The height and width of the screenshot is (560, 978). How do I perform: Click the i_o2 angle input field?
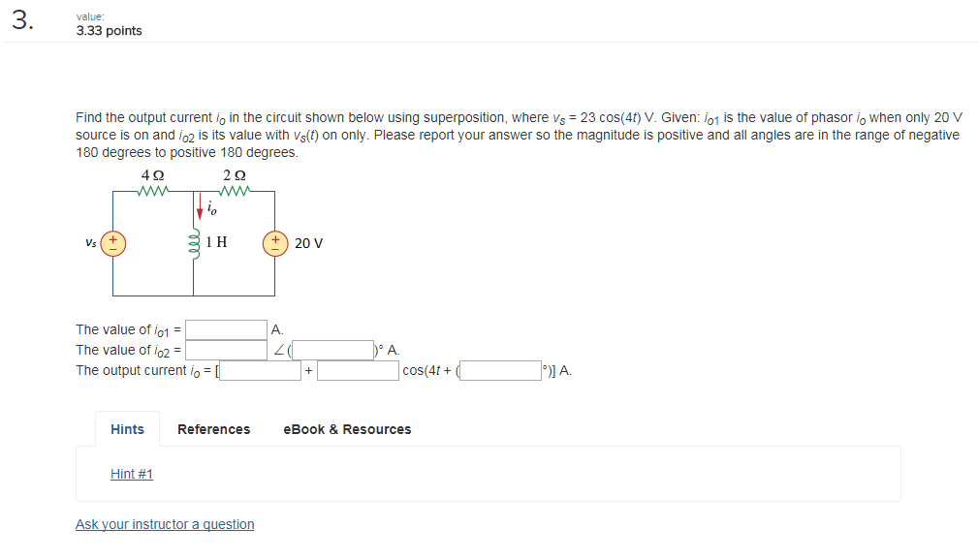[x=334, y=349]
